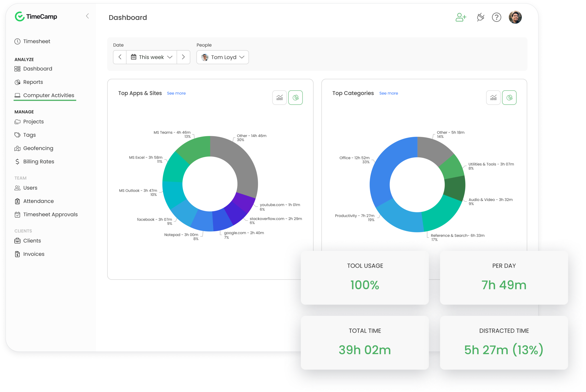Click the next week navigation arrow
Image resolution: width=586 pixels, height=392 pixels.
(x=184, y=57)
